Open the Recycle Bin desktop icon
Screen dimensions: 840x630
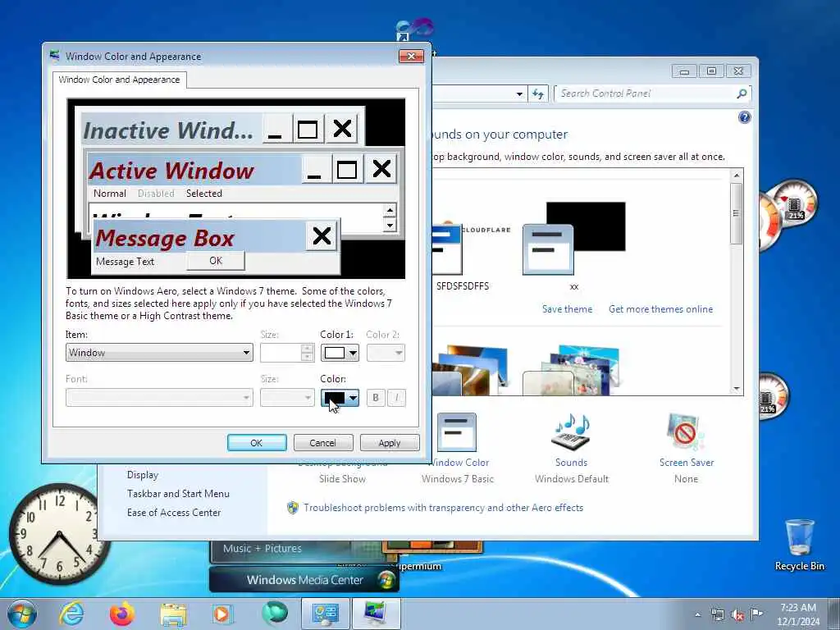pos(799,545)
